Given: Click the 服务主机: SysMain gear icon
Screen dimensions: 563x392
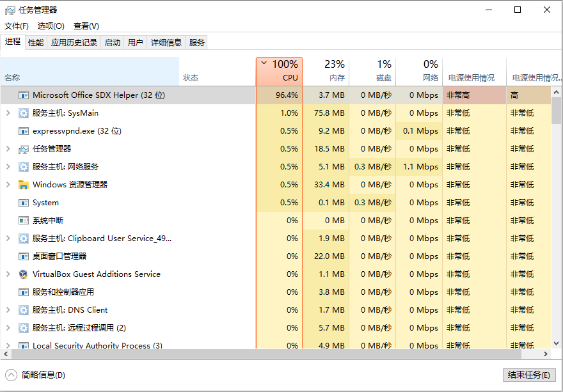Looking at the screenshot, I should pos(23,113).
